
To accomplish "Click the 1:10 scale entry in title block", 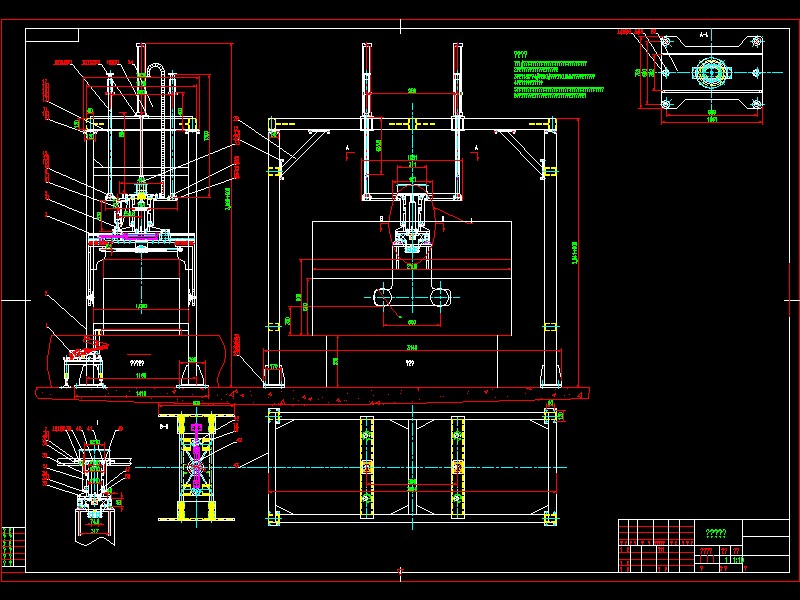I will pos(737,560).
